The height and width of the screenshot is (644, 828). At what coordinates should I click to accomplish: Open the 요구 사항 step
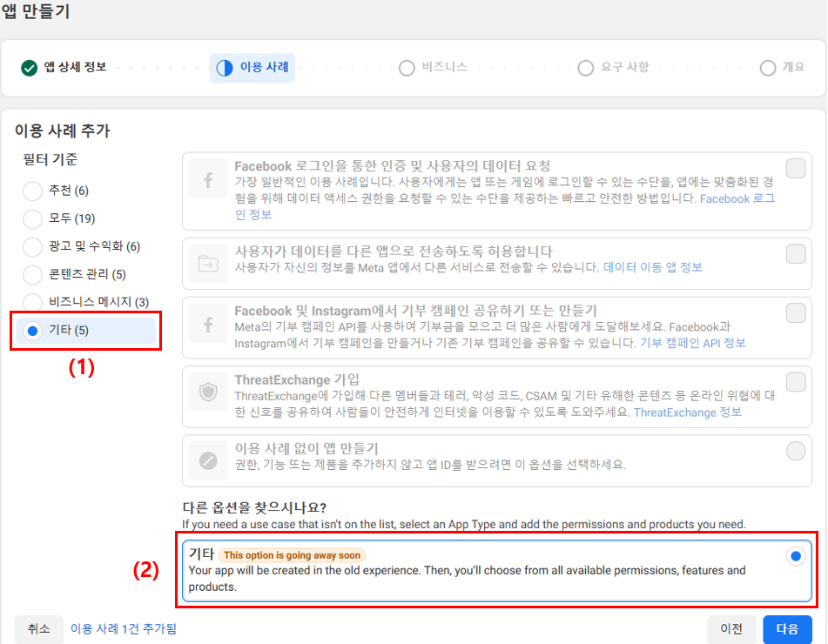click(x=613, y=68)
